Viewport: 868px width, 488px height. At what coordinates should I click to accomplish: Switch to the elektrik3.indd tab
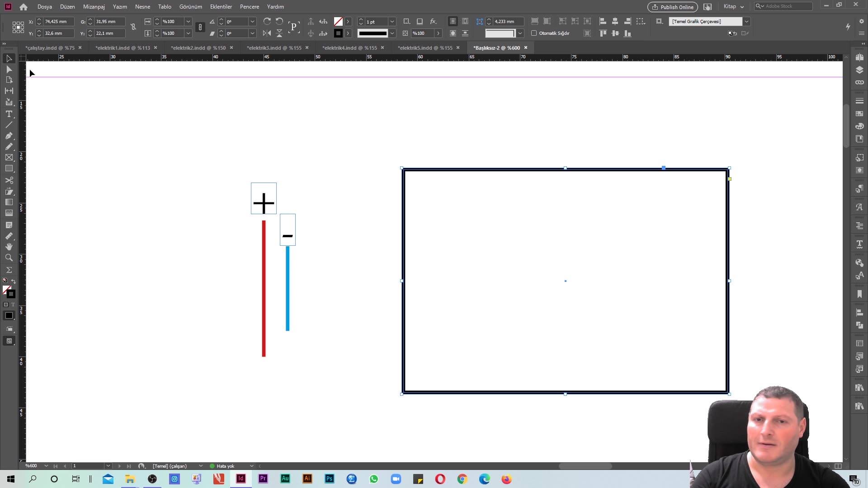coord(274,48)
